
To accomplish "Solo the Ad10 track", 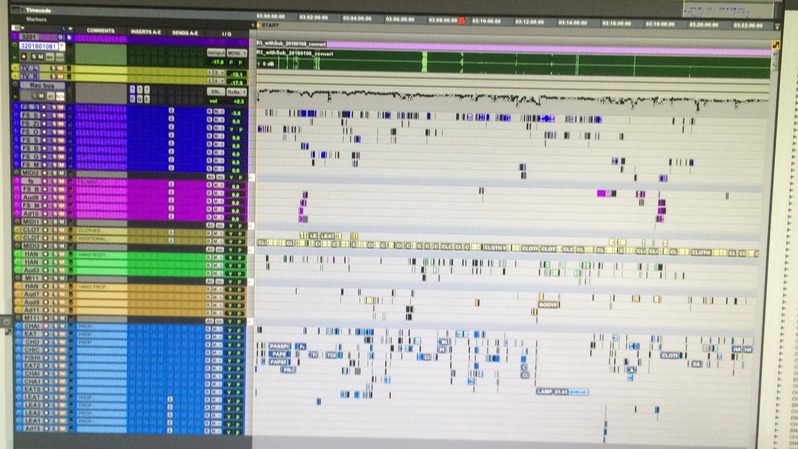I will (x=54, y=214).
